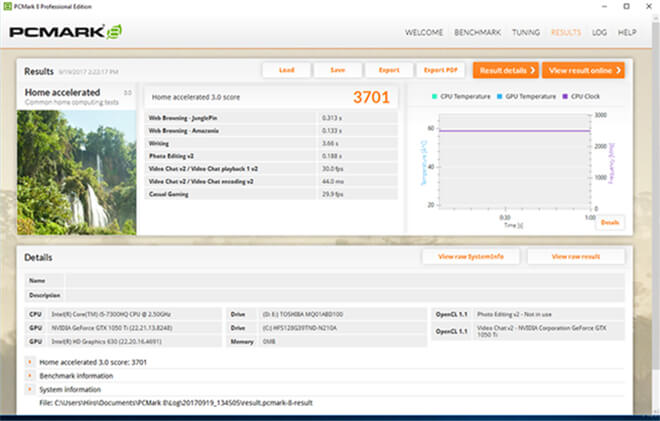The height and width of the screenshot is (421, 660).
Task: Click the chart Details button
Action: pos(610,222)
